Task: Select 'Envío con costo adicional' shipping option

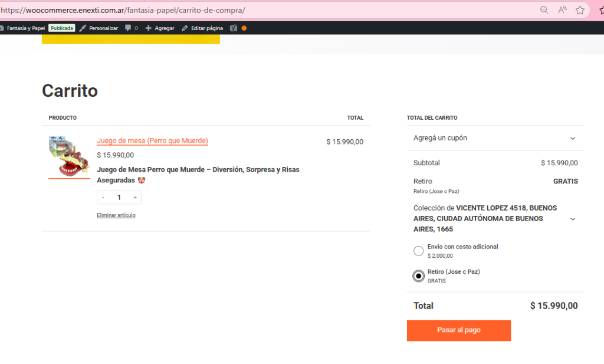Action: click(419, 251)
